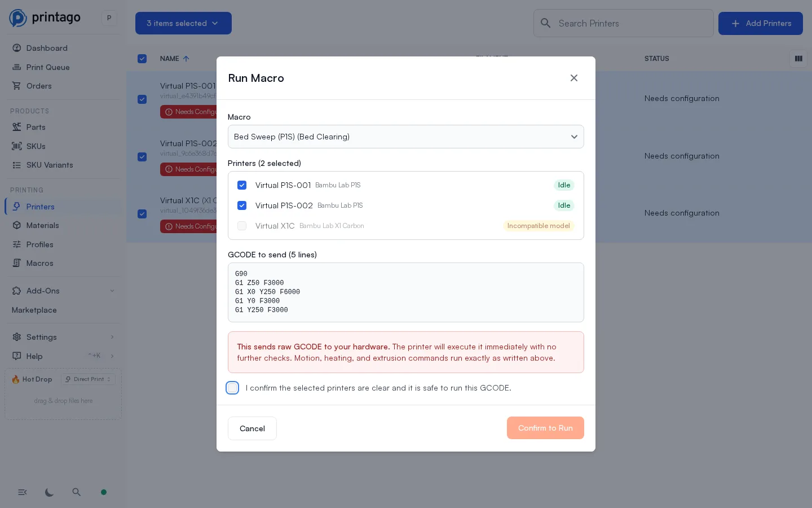The height and width of the screenshot is (508, 812).
Task: Close the Run Macro dialog
Action: [x=574, y=78]
